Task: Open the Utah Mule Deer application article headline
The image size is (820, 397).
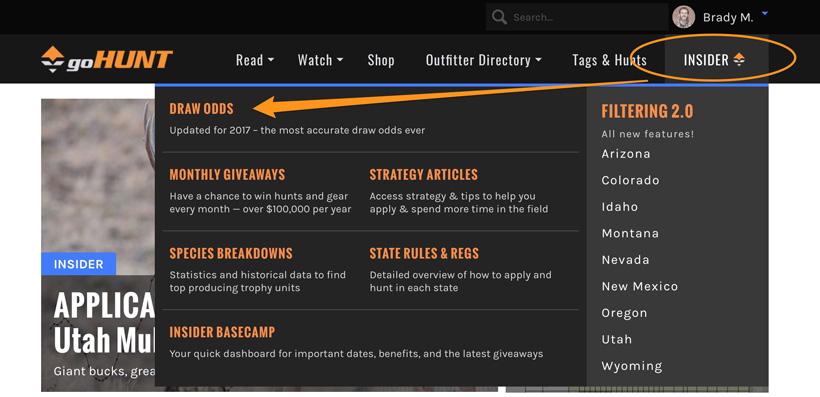Action: (104, 322)
